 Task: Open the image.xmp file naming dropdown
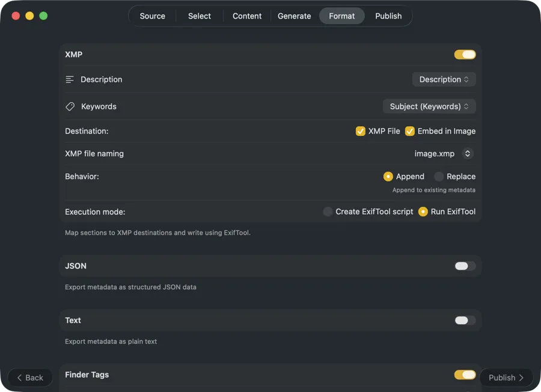442,153
